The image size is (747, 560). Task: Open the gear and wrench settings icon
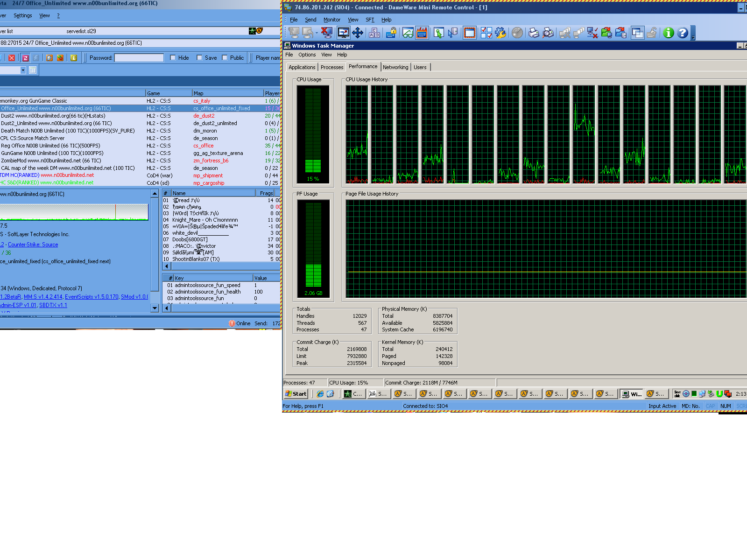click(500, 33)
